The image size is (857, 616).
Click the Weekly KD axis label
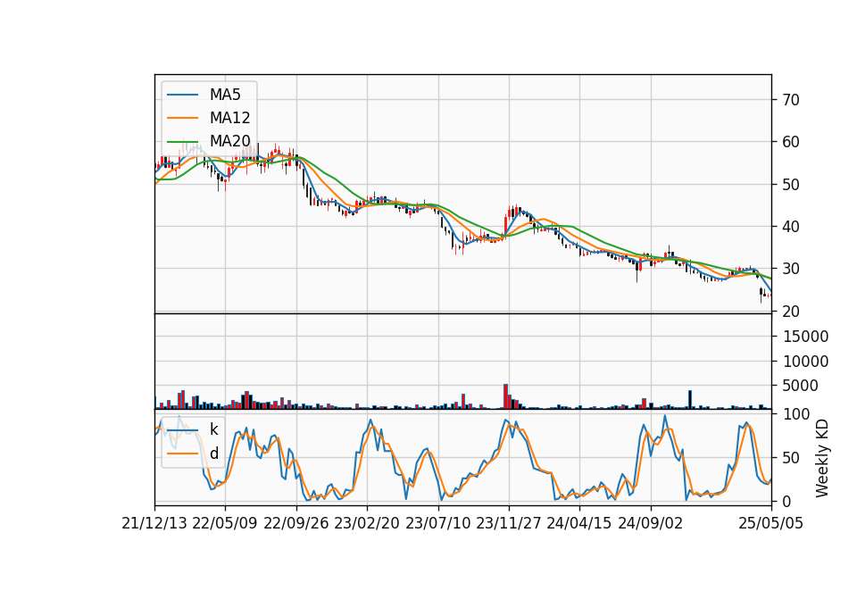tap(821, 458)
